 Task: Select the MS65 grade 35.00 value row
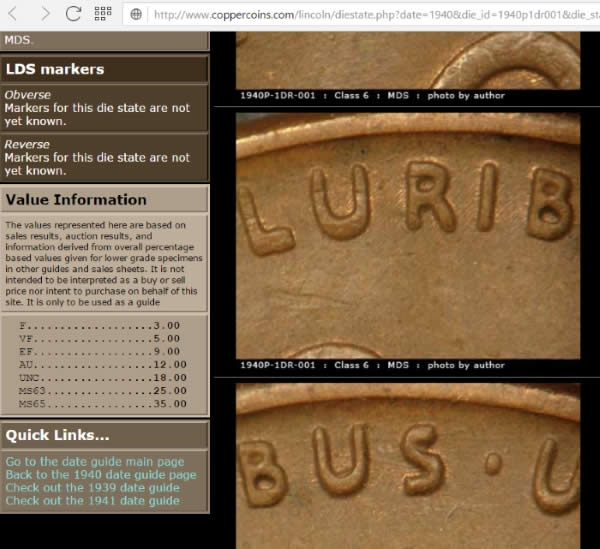click(x=103, y=404)
